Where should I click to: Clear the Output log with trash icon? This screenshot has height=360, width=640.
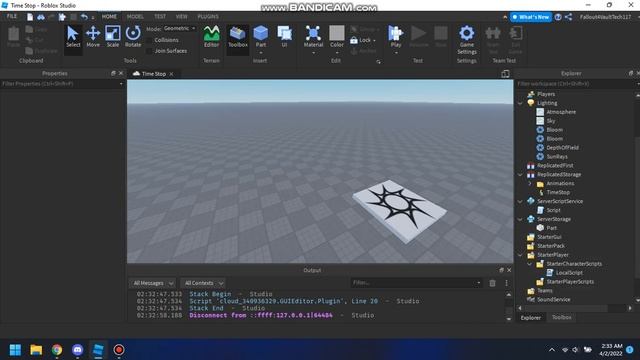pos(492,283)
